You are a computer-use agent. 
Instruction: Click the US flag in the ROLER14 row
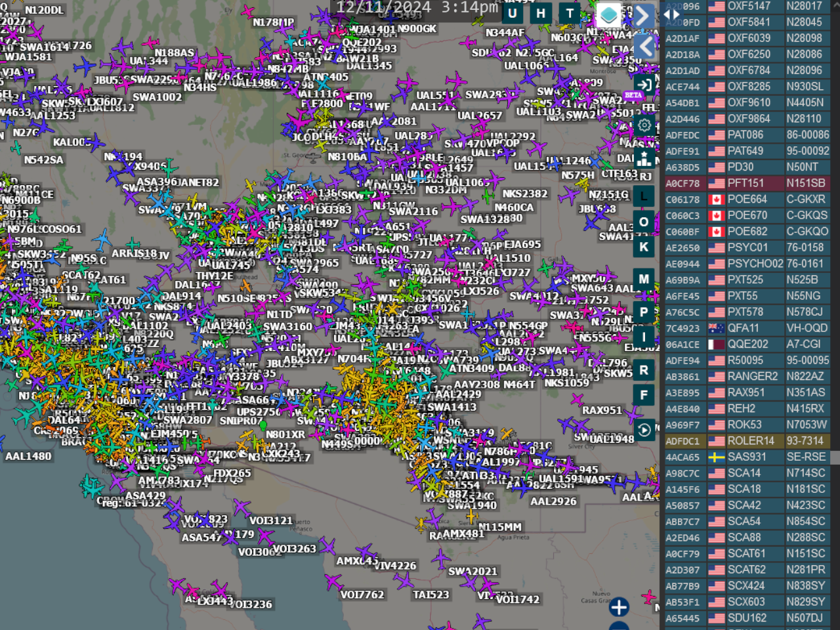(716, 441)
